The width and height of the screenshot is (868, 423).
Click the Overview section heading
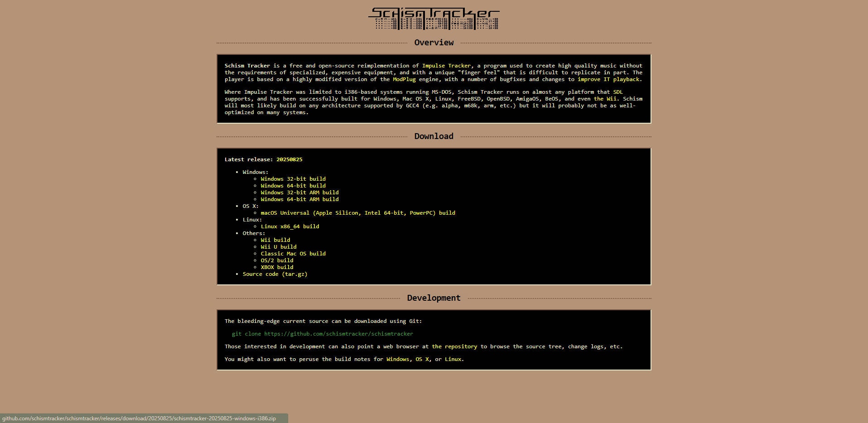click(434, 43)
